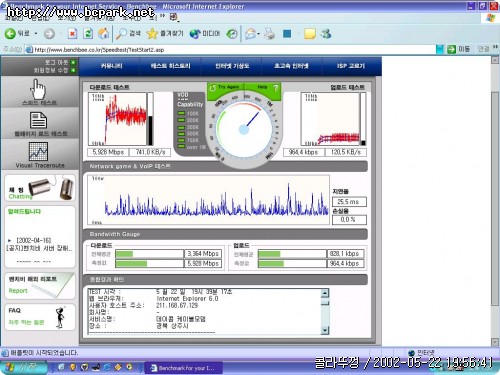Click the Benchmark for your I... taskbar button
Screen dimensions: 500x375
[184, 368]
